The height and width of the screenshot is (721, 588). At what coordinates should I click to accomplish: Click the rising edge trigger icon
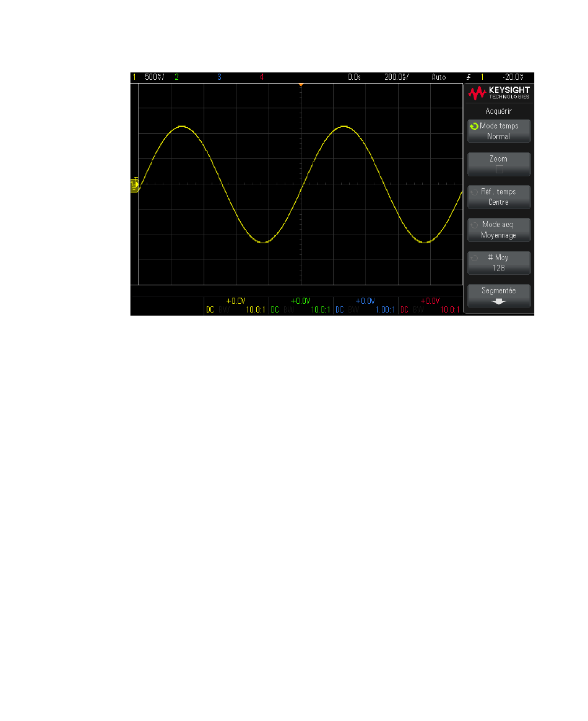(469, 77)
